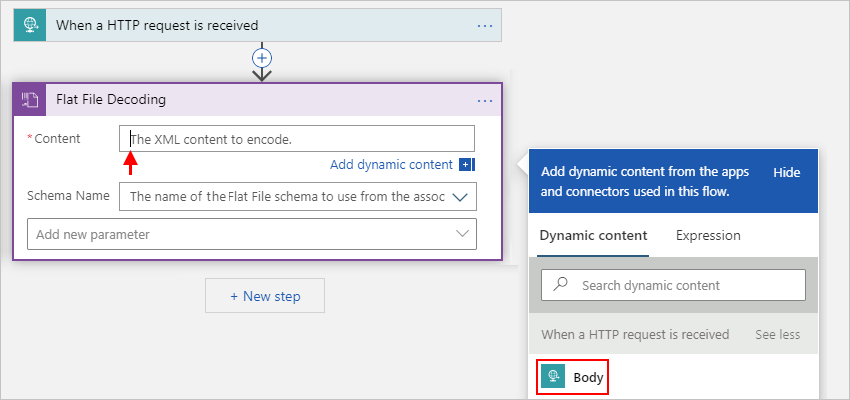This screenshot has height=400, width=850.
Task: Click the Flat File Decoding action icon
Action: click(x=30, y=100)
